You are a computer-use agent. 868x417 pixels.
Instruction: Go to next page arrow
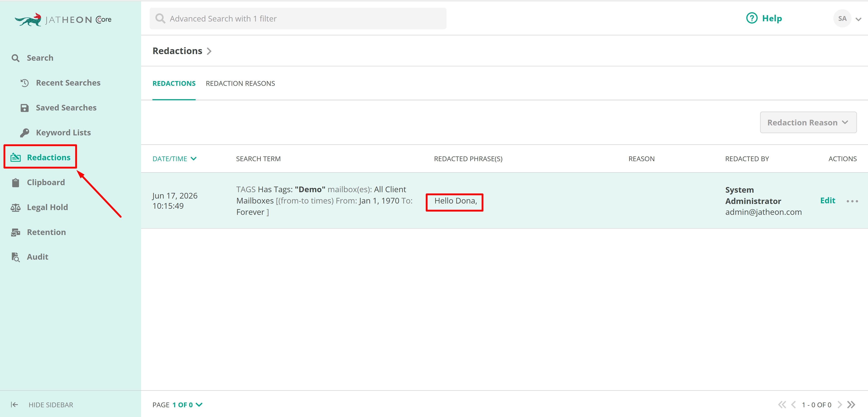(839, 405)
